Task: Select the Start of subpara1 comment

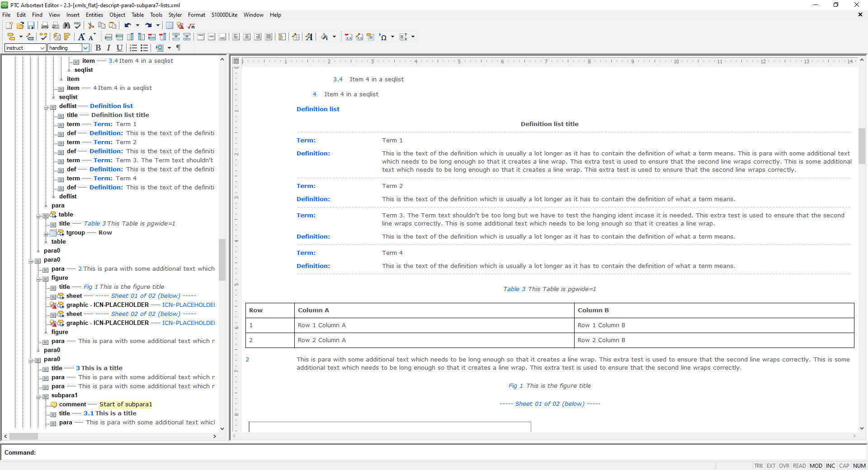Action: (125, 404)
